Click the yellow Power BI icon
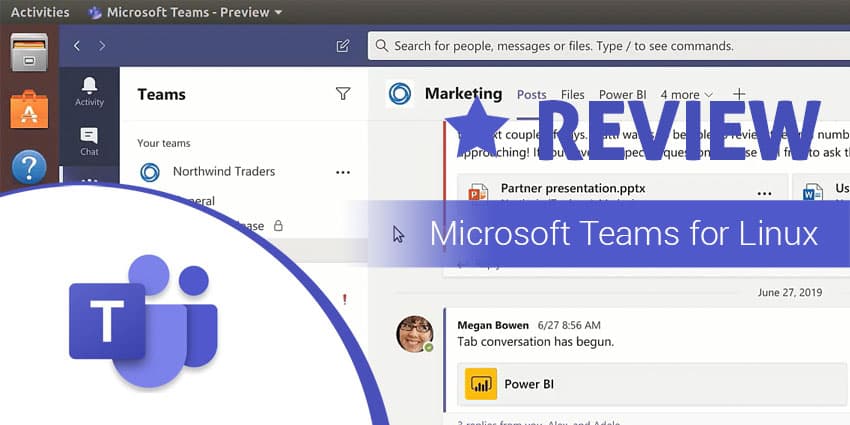 coord(481,384)
